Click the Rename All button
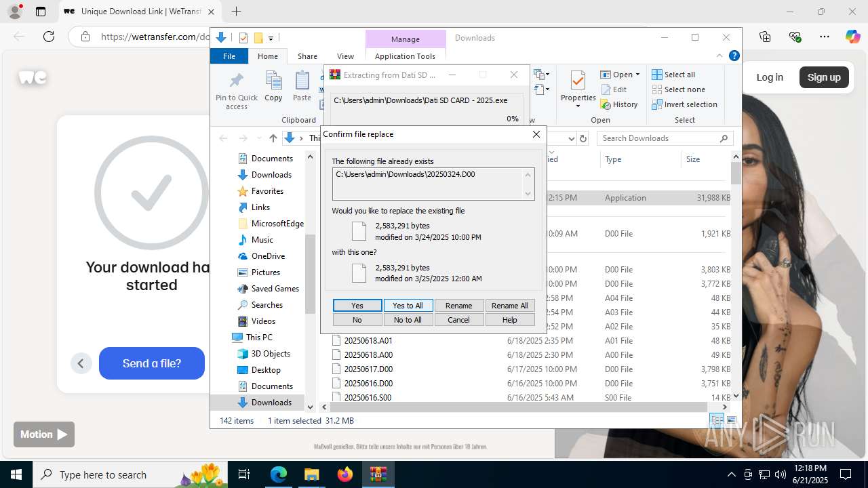The height and width of the screenshot is (488, 868). click(509, 306)
